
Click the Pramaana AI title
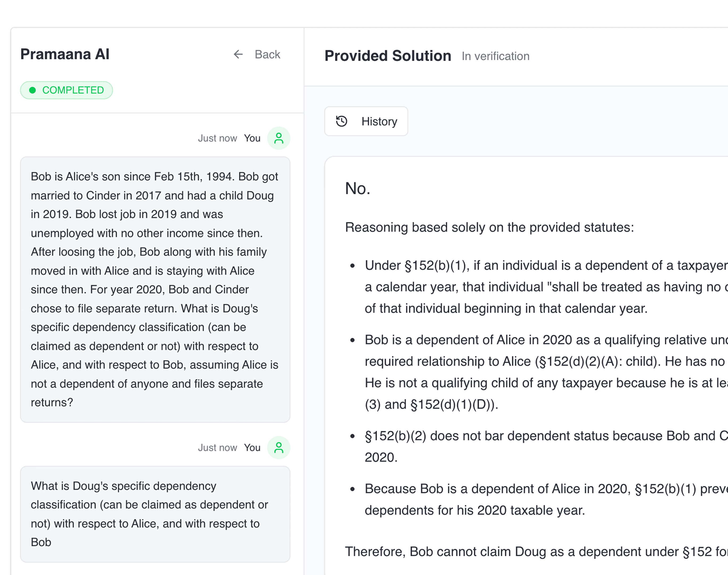pos(65,54)
